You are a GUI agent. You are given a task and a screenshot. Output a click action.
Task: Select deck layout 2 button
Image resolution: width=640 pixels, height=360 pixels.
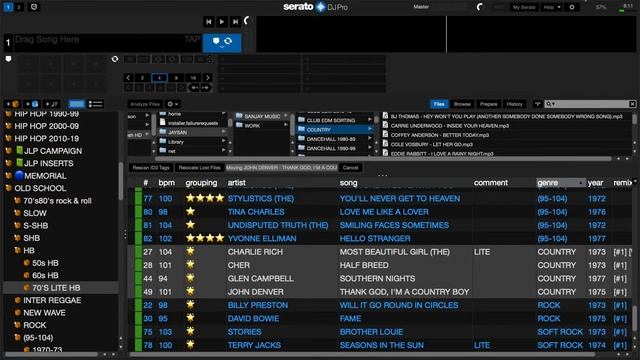[19, 7]
